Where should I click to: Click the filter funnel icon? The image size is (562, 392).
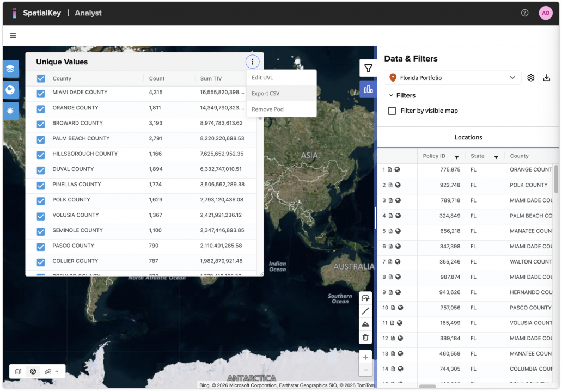(x=368, y=69)
